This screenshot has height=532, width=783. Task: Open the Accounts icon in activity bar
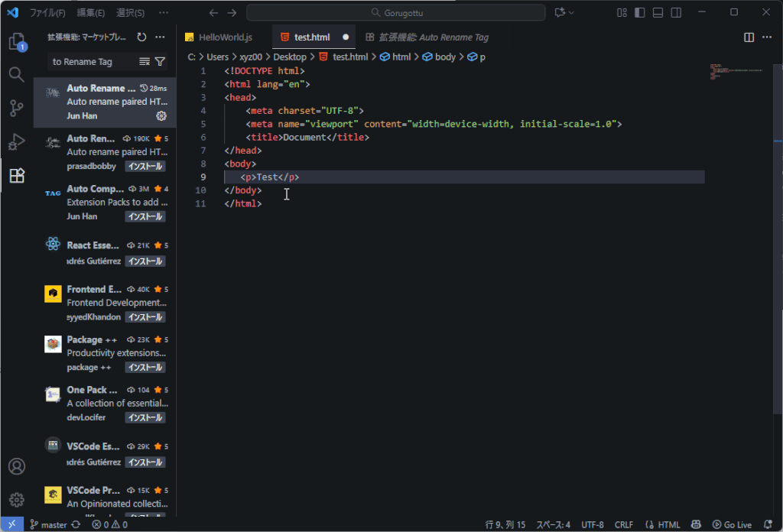point(17,466)
